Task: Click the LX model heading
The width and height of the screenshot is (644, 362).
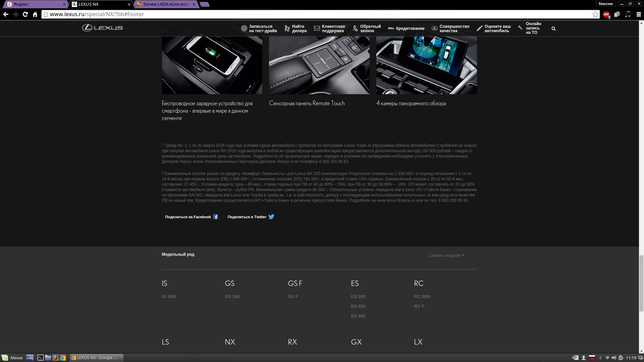Action: (x=418, y=342)
